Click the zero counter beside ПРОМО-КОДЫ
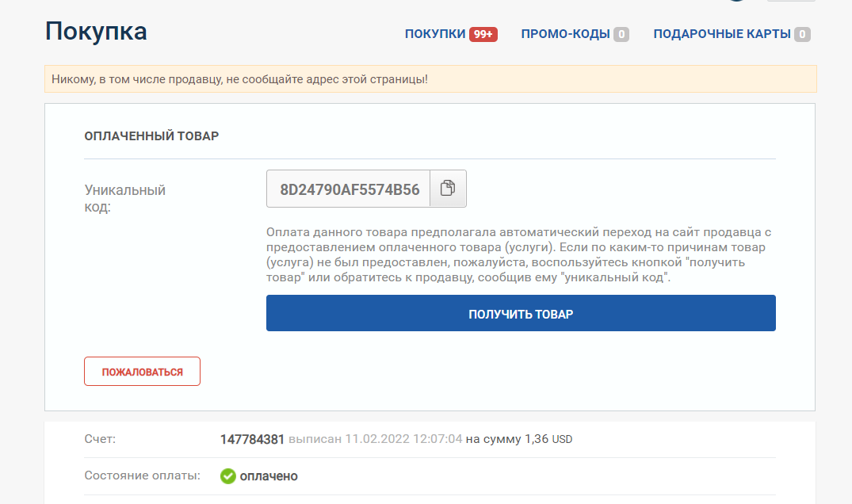This screenshot has height=504, width=852. (621, 34)
